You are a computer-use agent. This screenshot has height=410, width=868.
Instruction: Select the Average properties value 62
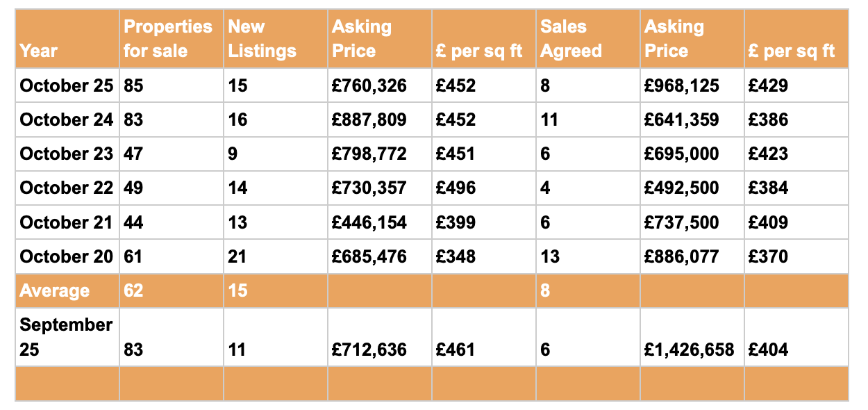coord(133,290)
